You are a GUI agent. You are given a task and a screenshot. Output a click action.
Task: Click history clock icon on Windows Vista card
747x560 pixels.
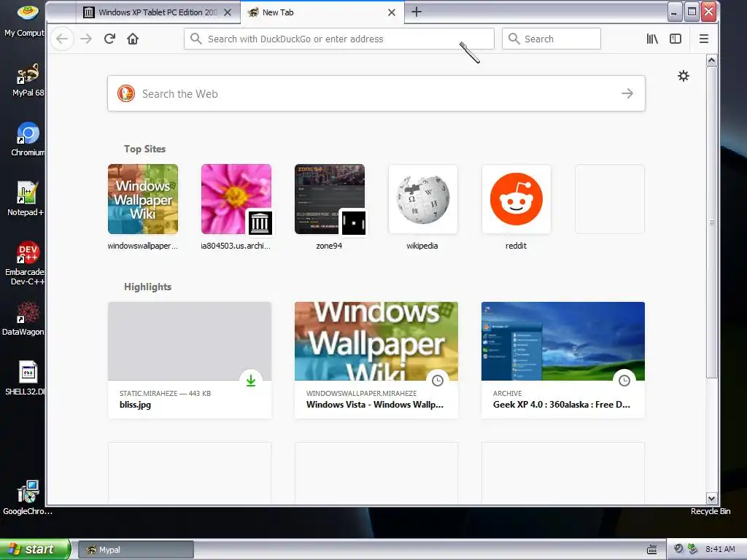[438, 381]
